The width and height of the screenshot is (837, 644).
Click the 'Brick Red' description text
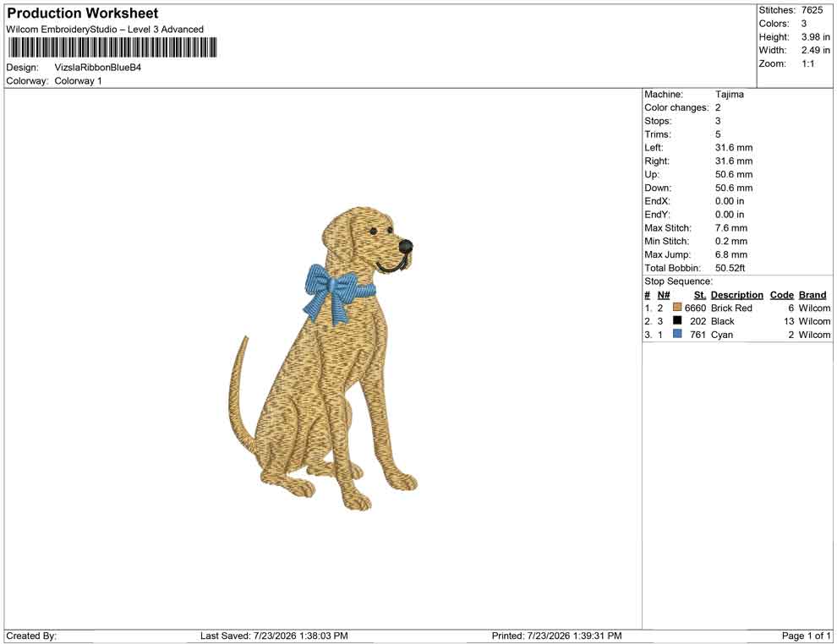click(731, 308)
